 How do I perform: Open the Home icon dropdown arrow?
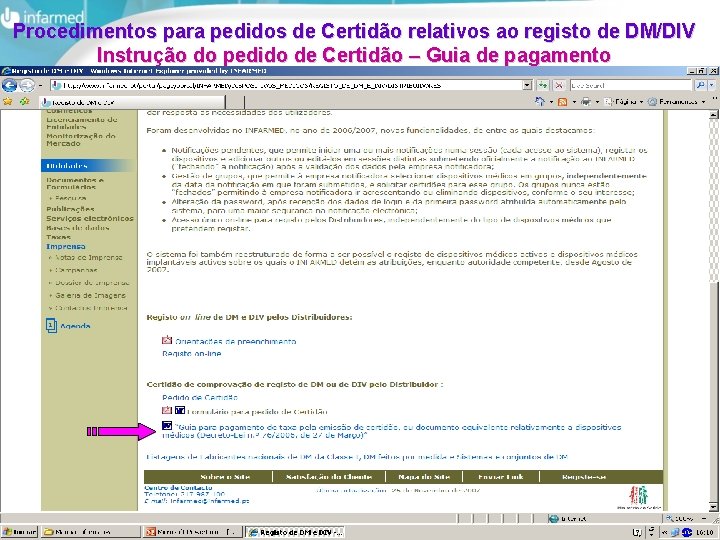[x=551, y=102]
